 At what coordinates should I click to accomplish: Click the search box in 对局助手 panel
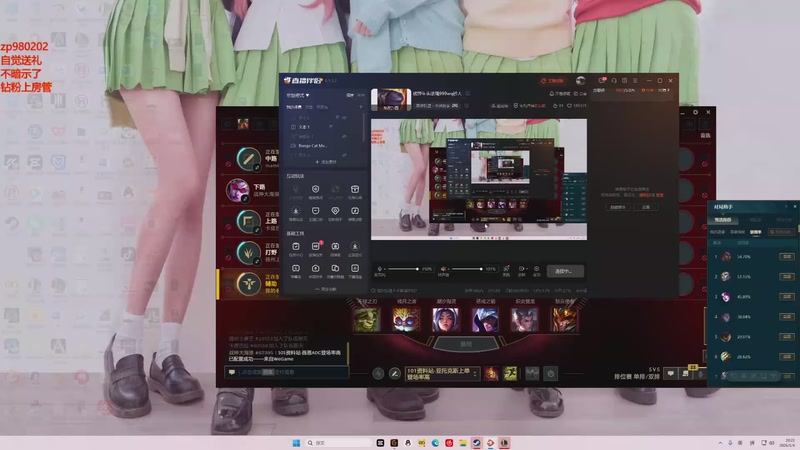tap(782, 232)
